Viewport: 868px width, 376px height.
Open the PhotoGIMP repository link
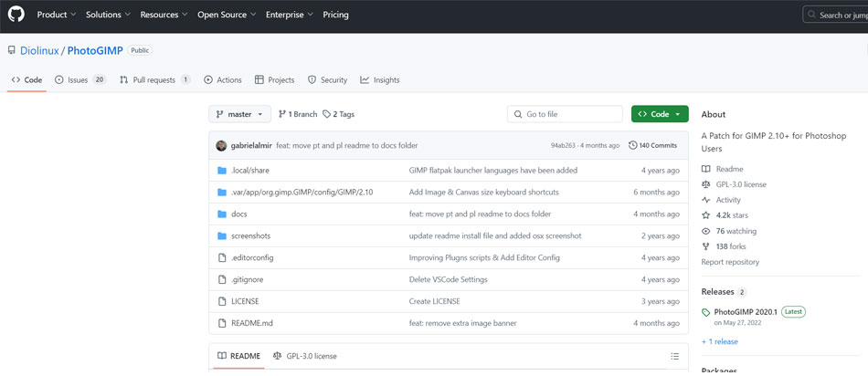(x=95, y=51)
